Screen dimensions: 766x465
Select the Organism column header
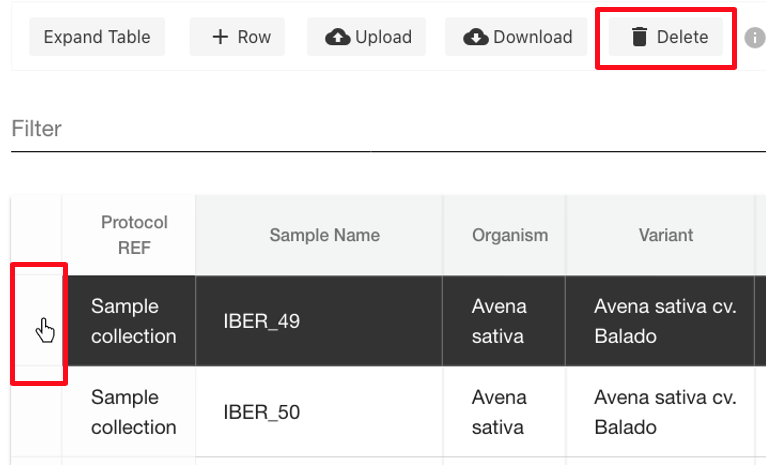504,235
